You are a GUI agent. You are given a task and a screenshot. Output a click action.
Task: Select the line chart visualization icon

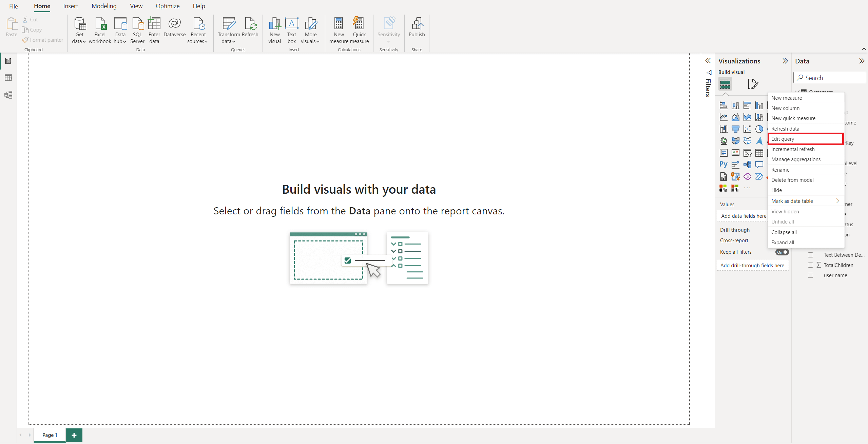click(x=724, y=117)
